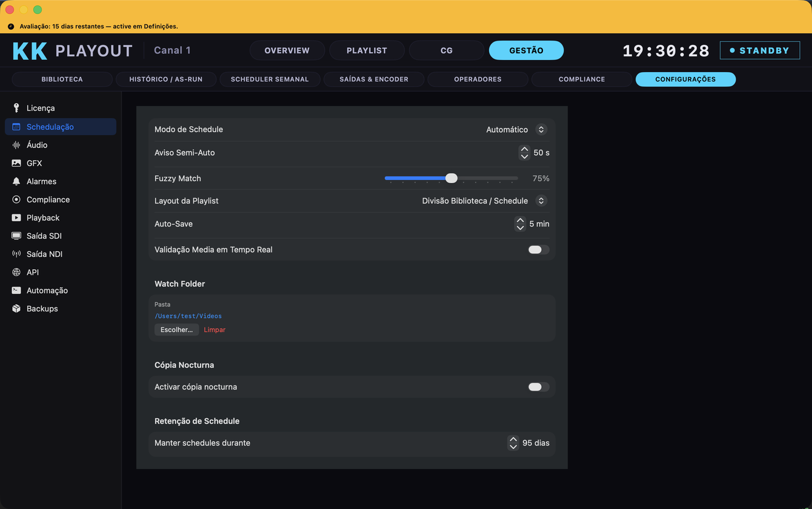Screen dimensions: 812x509
Task: Click the Saída SDI monitor icon
Action: 16,236
